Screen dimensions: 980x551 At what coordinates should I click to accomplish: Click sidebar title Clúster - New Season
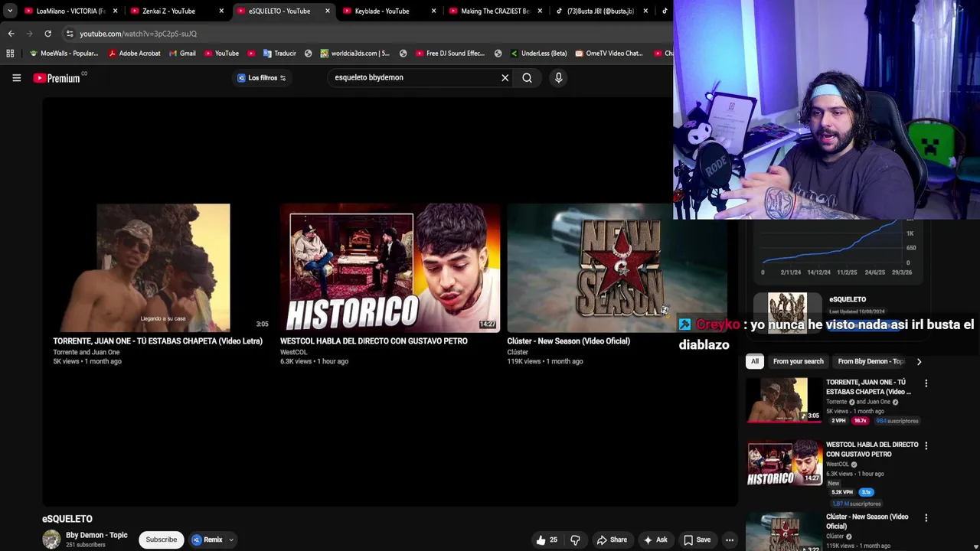[867, 521]
